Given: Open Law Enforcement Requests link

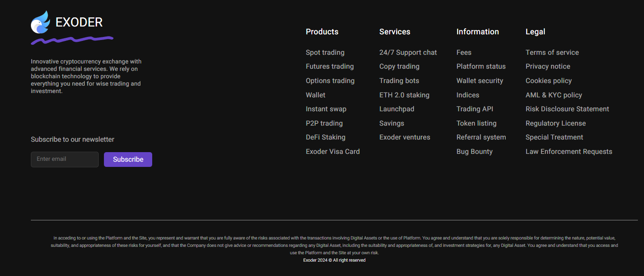Looking at the screenshot, I should pyautogui.click(x=568, y=152).
